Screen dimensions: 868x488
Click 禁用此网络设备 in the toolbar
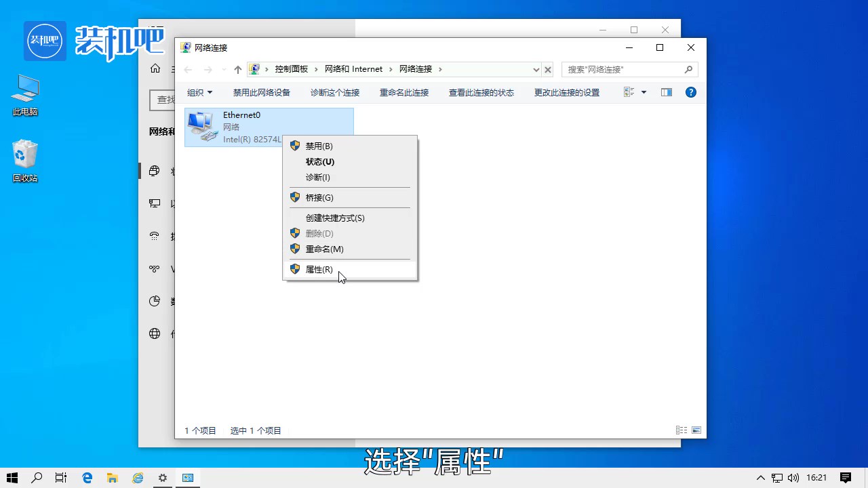click(261, 92)
